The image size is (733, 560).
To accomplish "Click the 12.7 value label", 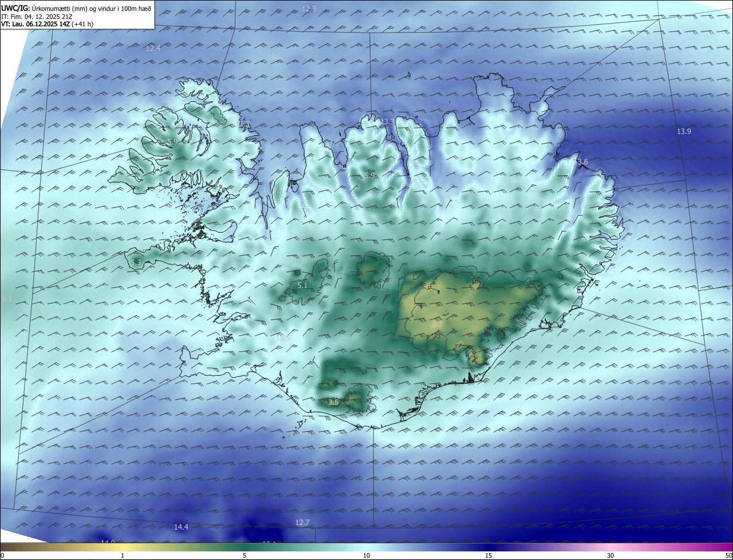I will pos(302,522).
